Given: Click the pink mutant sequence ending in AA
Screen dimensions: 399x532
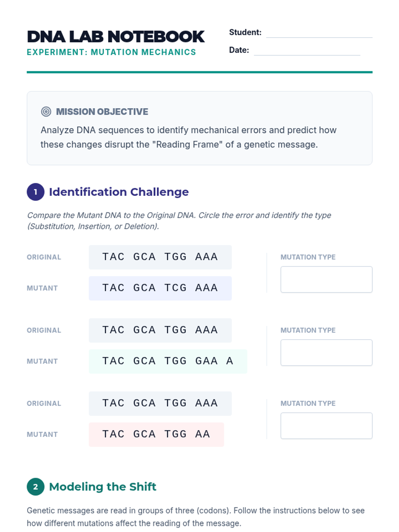Looking at the screenshot, I should (156, 434).
